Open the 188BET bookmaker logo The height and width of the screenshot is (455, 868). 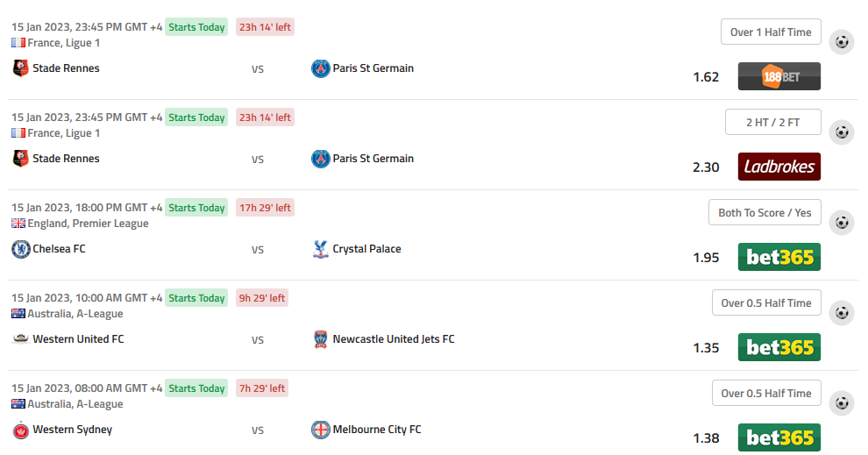coord(779,76)
